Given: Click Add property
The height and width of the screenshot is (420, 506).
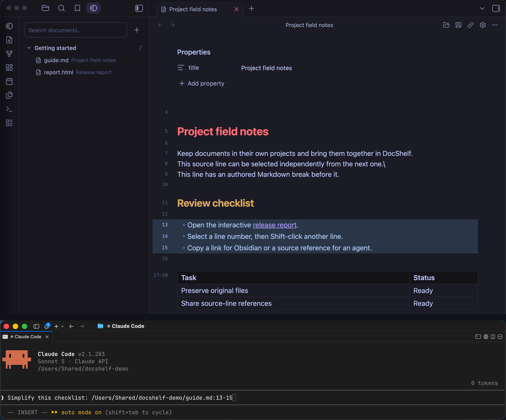Looking at the screenshot, I should tap(202, 83).
